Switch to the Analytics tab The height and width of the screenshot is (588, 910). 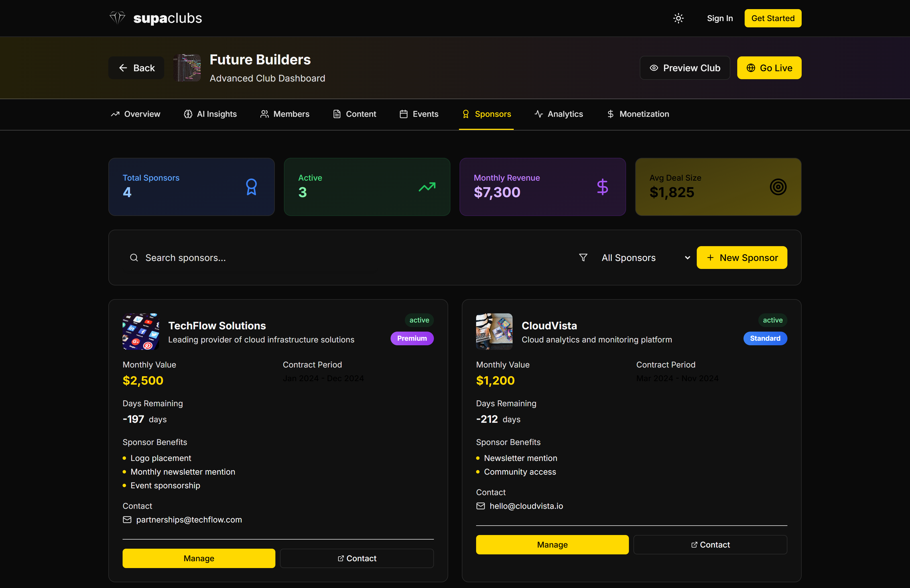pos(559,114)
